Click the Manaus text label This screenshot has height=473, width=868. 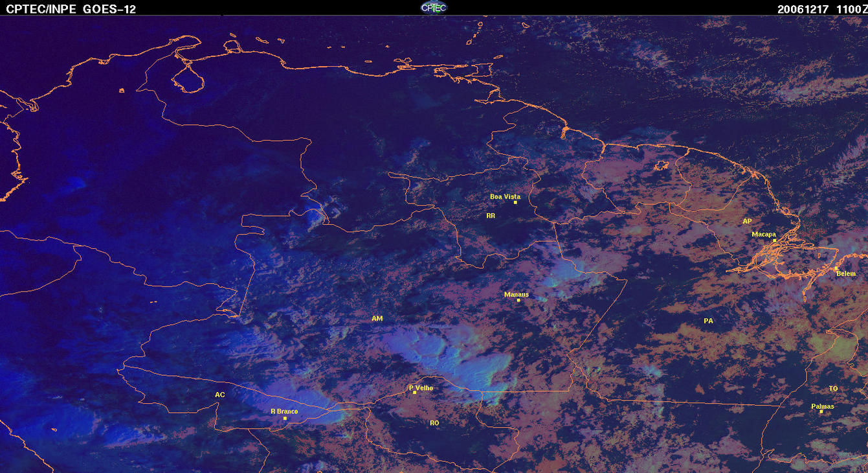[x=517, y=294]
